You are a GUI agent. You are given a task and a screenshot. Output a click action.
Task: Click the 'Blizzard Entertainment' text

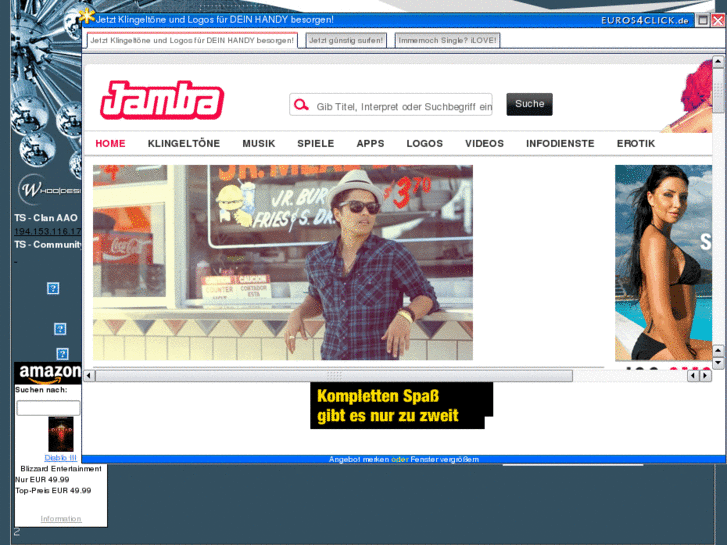[x=61, y=468]
